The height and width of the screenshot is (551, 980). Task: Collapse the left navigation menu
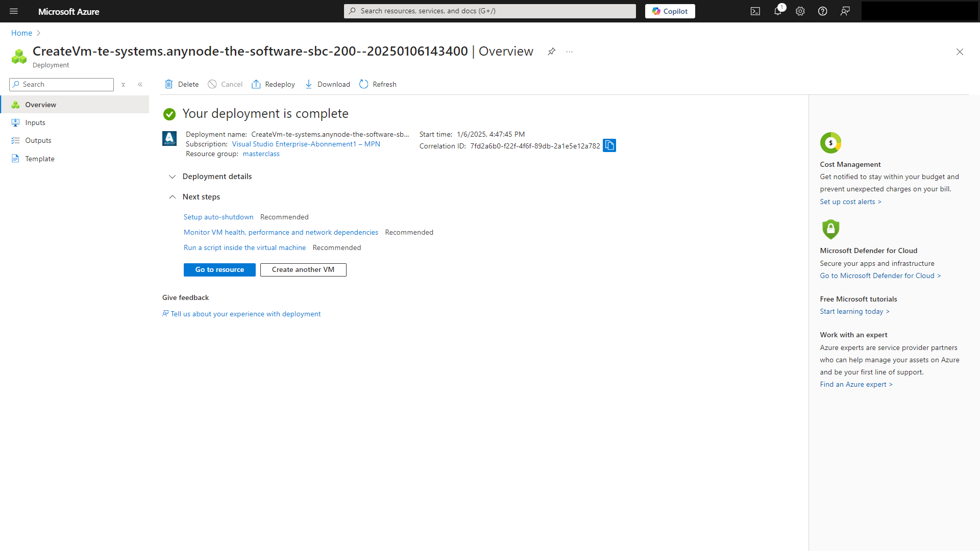coord(140,85)
